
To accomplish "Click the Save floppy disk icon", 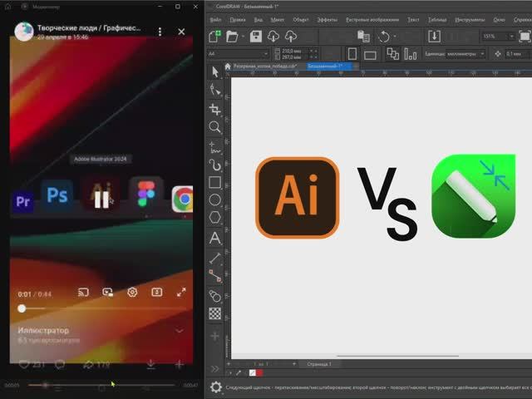I will (x=256, y=36).
